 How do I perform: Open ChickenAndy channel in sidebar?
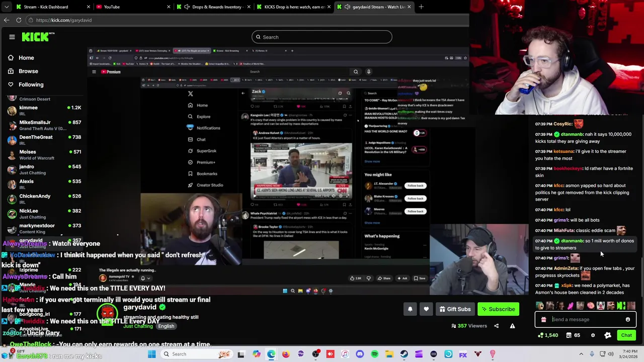point(44,199)
